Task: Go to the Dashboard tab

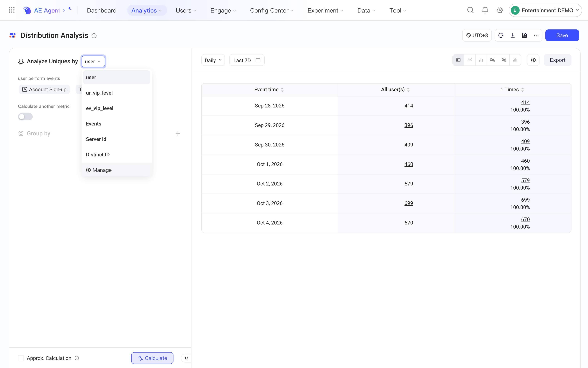Action: coord(102,10)
